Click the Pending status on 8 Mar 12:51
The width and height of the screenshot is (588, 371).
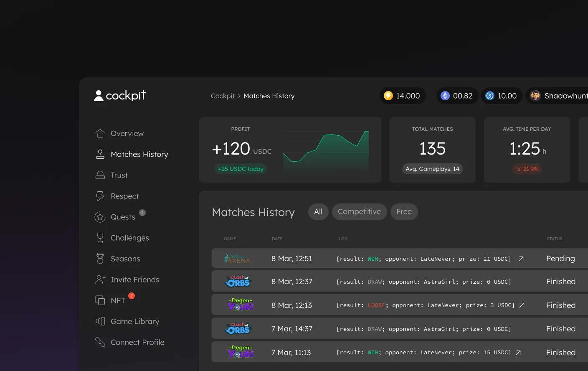560,259
